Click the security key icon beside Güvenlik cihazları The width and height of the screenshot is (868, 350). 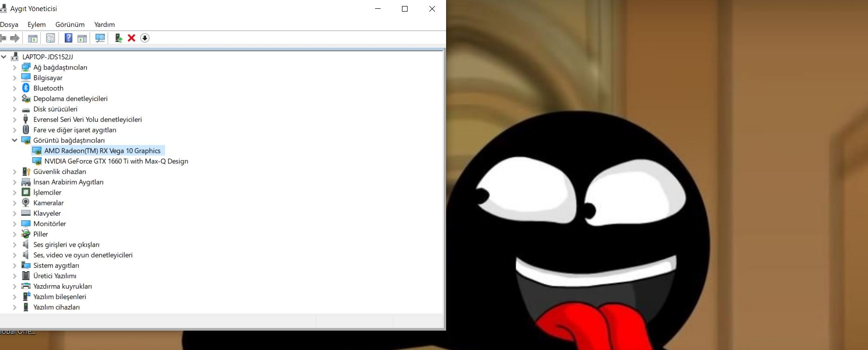26,172
